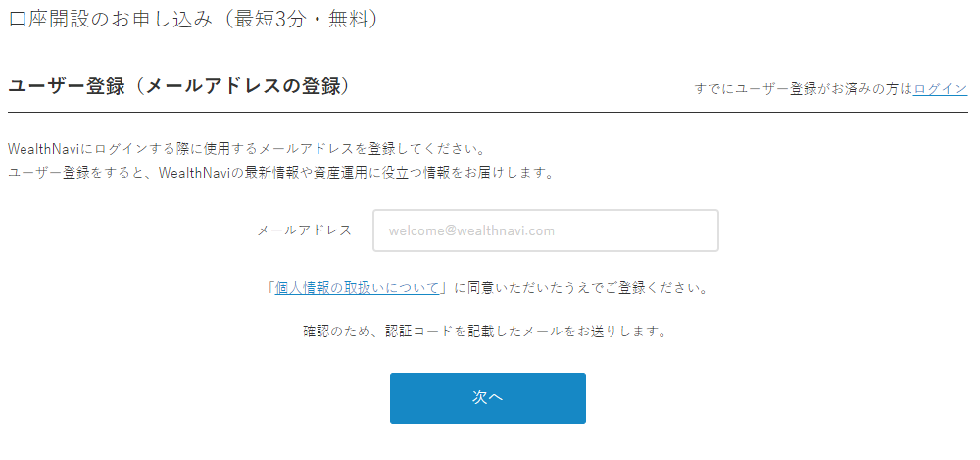Viewport: 980px width, 460px height.
Task: Click the メールアドレス field label
Action: pyautogui.click(x=305, y=230)
